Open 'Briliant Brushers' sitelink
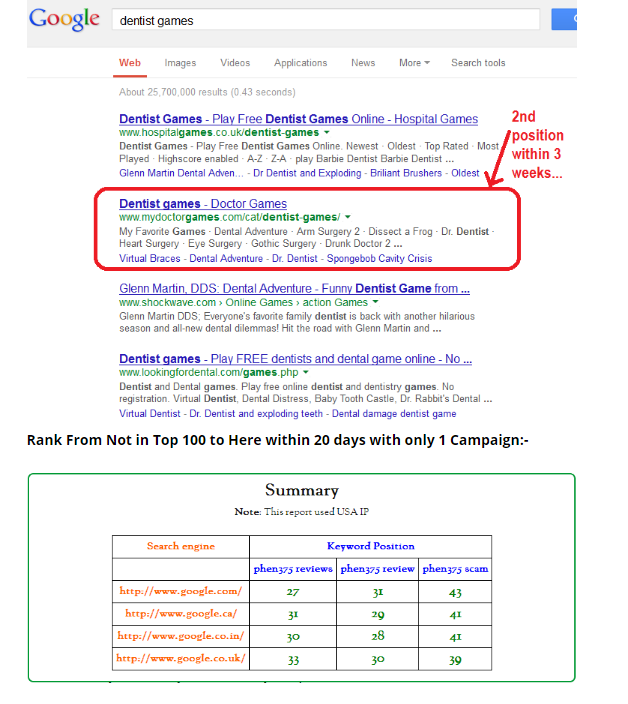The image size is (628, 704). click(x=406, y=173)
